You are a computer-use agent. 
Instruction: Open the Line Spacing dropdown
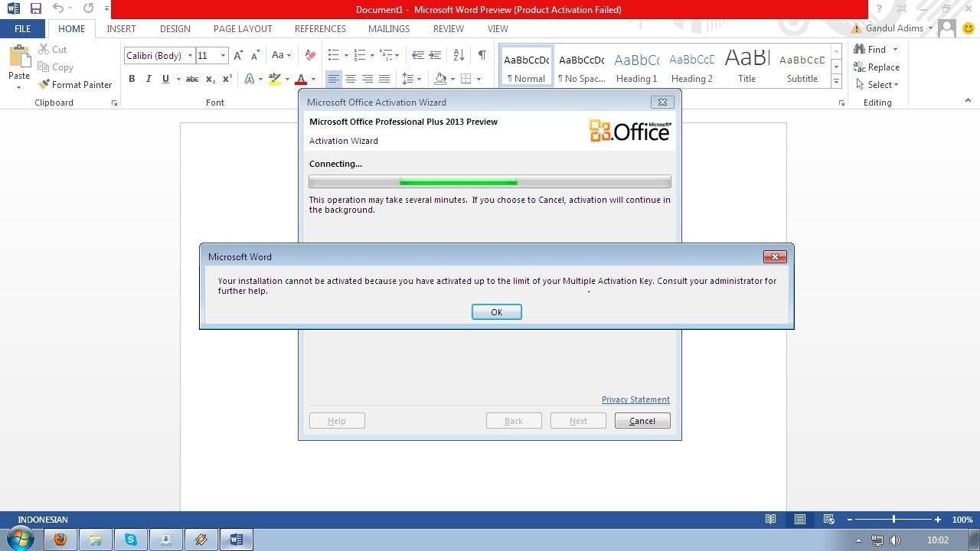[412, 79]
